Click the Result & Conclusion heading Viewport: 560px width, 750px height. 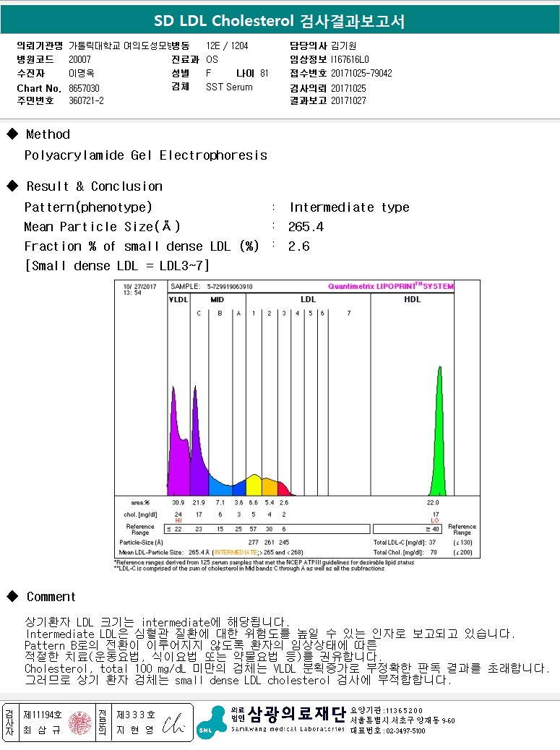tap(94, 186)
